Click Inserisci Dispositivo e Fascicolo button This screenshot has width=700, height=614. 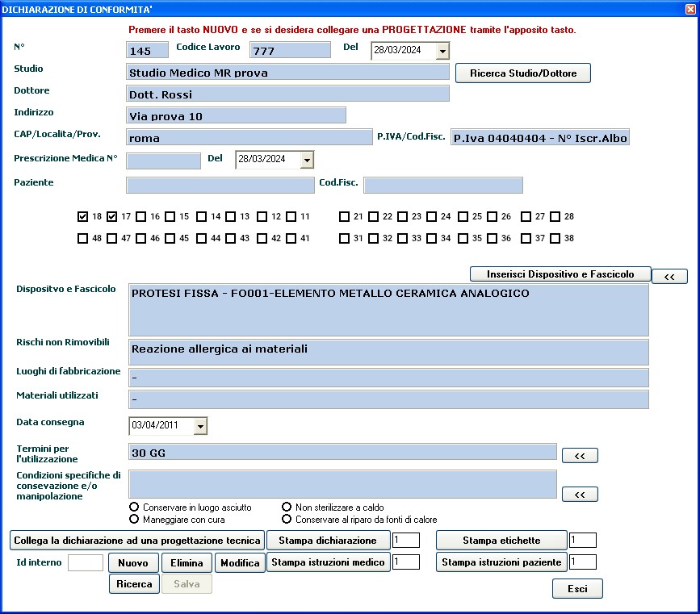pyautogui.click(x=560, y=274)
